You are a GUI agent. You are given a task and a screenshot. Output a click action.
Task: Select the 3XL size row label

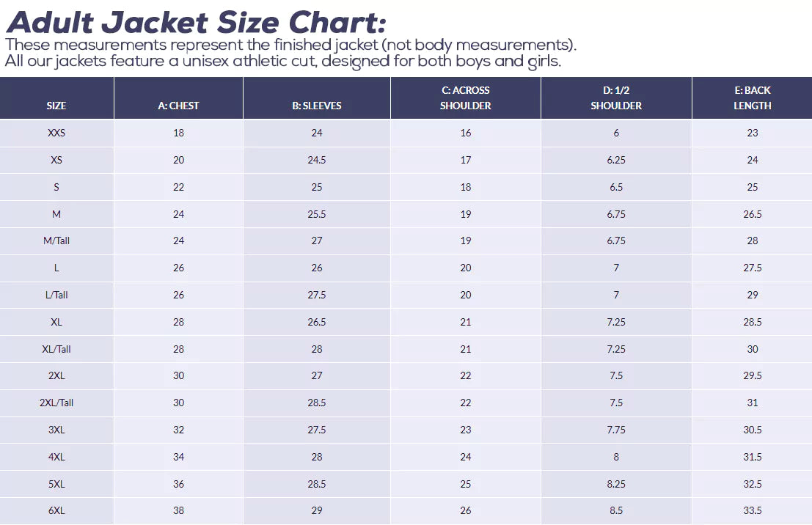coord(56,430)
